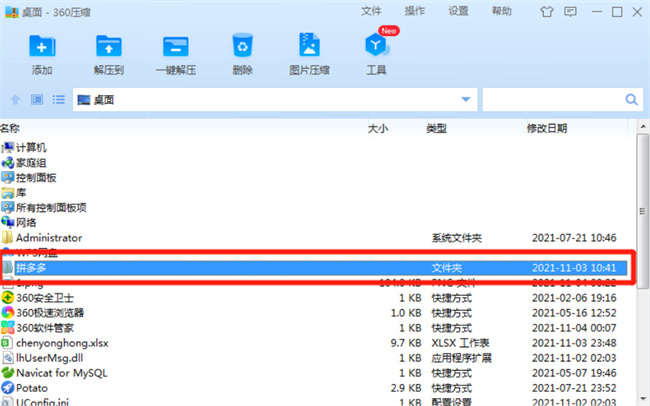Click the 系统文件夹 type cell

(457, 238)
